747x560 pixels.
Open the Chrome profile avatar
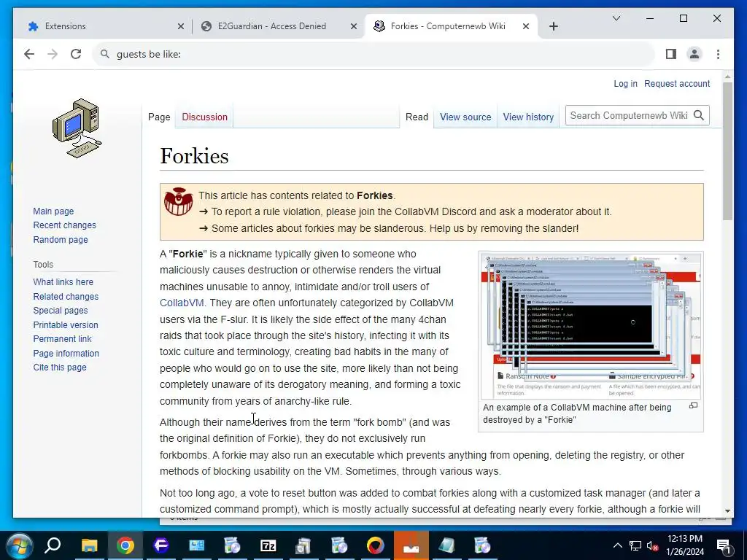(x=694, y=54)
